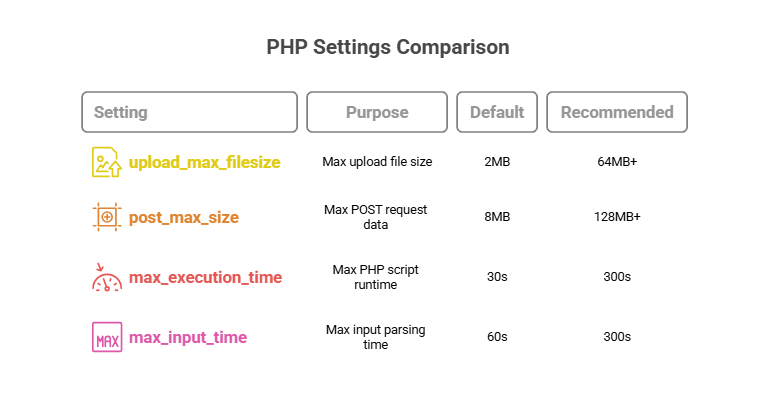760x417 pixels.
Task: Click the Max upload file size text
Action: 377,162
